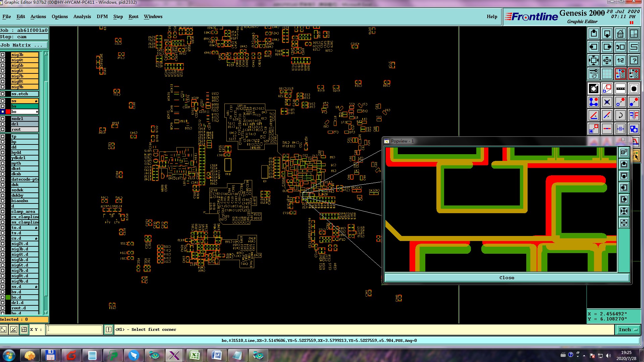Select the measure ruler tool icon
The height and width of the screenshot is (362, 644).
[x=620, y=89]
